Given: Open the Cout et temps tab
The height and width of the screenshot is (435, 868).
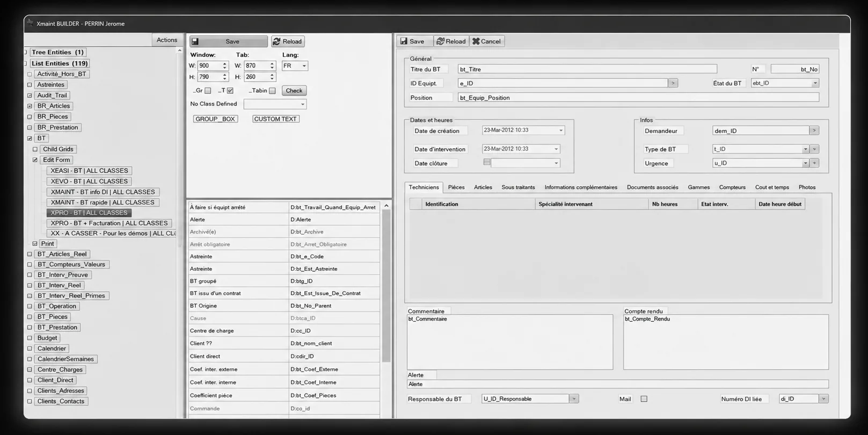Looking at the screenshot, I should [772, 187].
